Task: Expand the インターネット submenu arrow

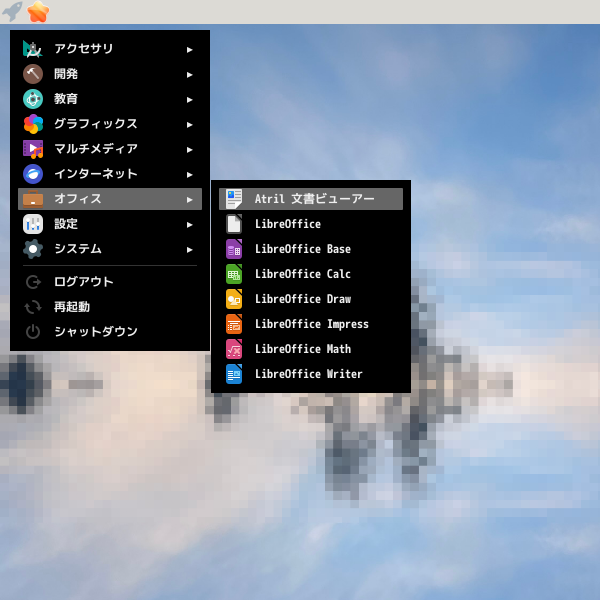Action: (x=189, y=174)
